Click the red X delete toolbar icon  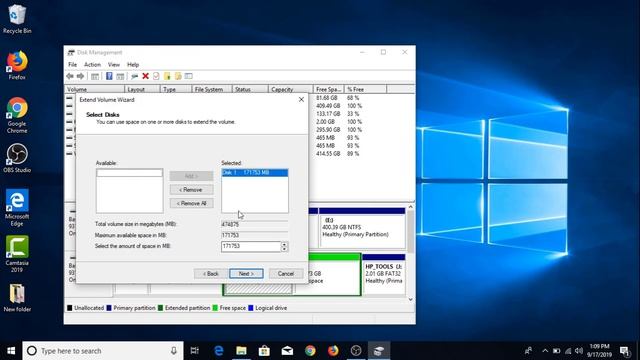coord(145,76)
